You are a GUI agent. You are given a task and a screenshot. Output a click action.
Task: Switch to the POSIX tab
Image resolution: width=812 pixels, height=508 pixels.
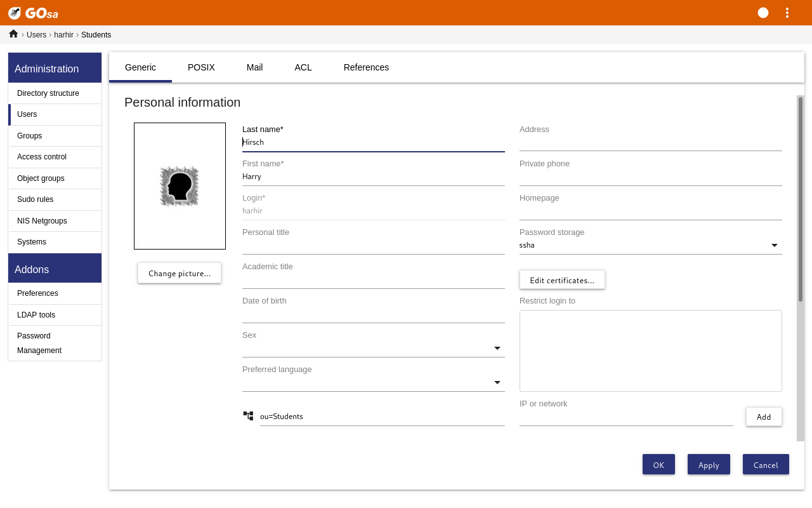pos(201,67)
